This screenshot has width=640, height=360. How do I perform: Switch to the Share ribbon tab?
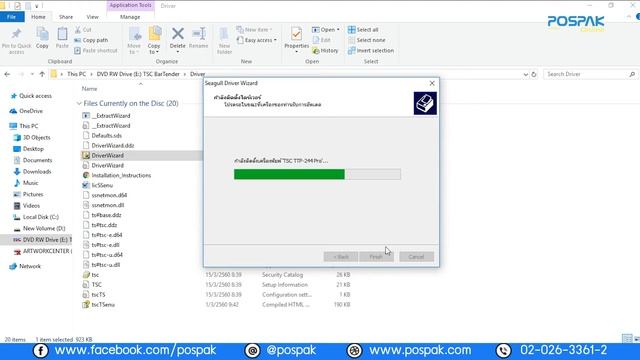coord(66,17)
